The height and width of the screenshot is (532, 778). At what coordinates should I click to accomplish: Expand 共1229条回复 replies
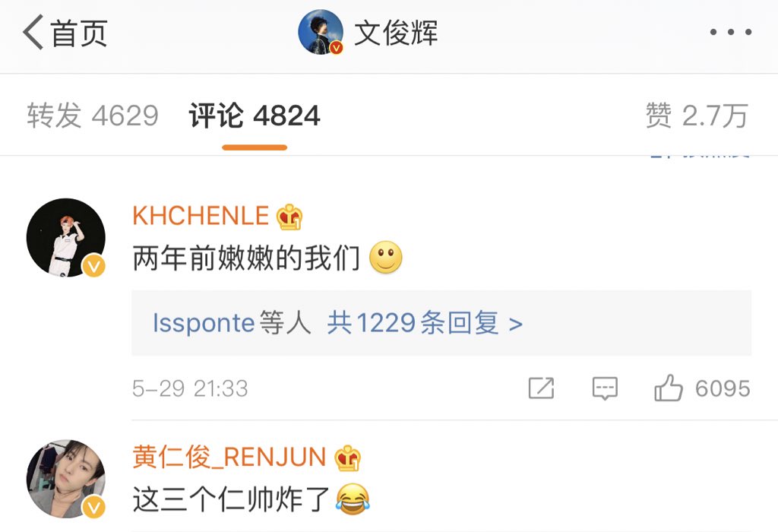coord(425,323)
